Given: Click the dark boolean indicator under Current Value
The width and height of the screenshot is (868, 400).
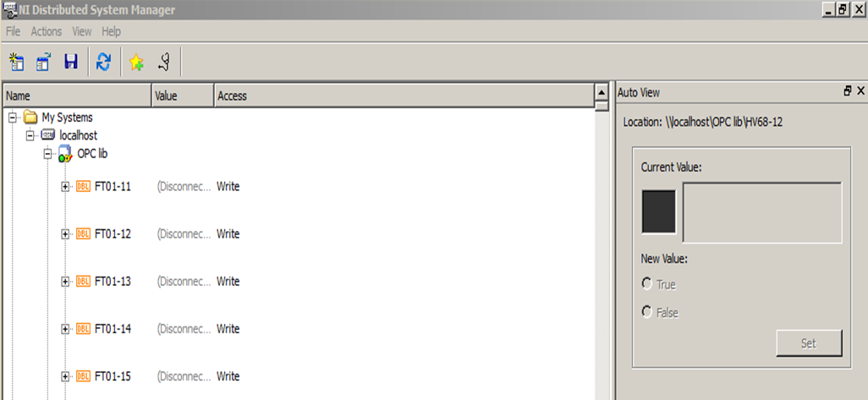Looking at the screenshot, I should point(659,211).
